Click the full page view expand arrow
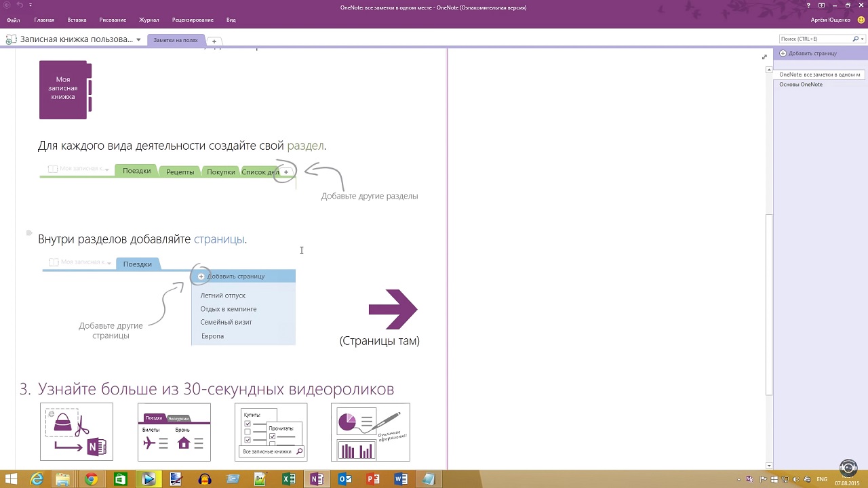Image resolution: width=868 pixels, height=488 pixels. (764, 57)
